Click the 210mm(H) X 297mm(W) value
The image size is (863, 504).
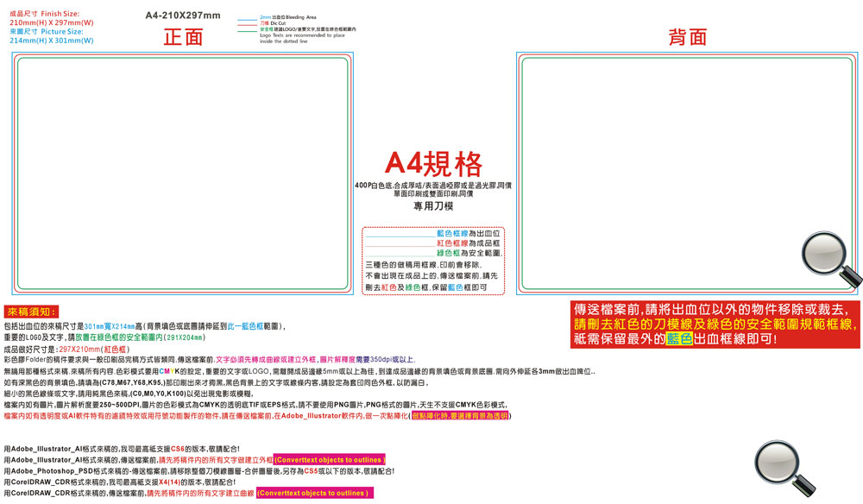[52, 22]
